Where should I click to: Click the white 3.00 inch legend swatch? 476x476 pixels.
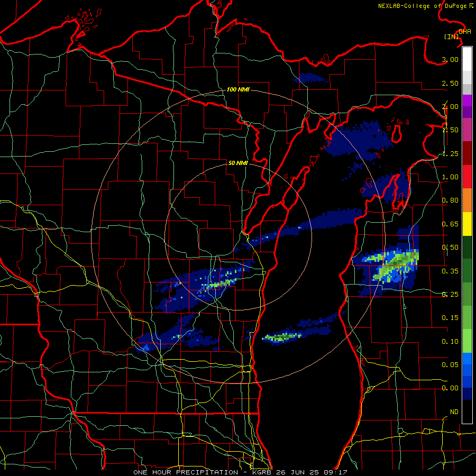pyautogui.click(x=467, y=59)
